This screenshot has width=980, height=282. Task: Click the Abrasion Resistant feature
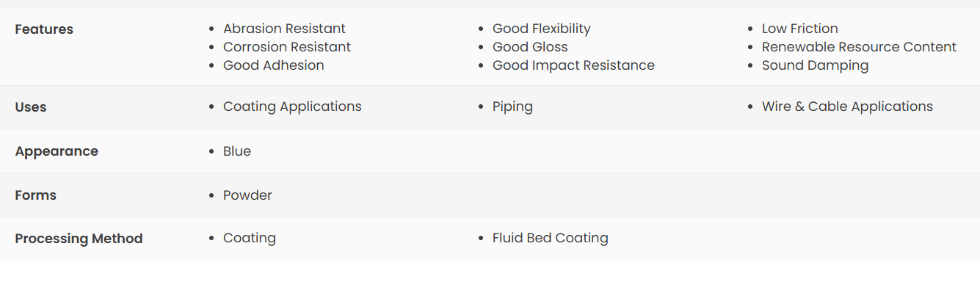pos(284,29)
